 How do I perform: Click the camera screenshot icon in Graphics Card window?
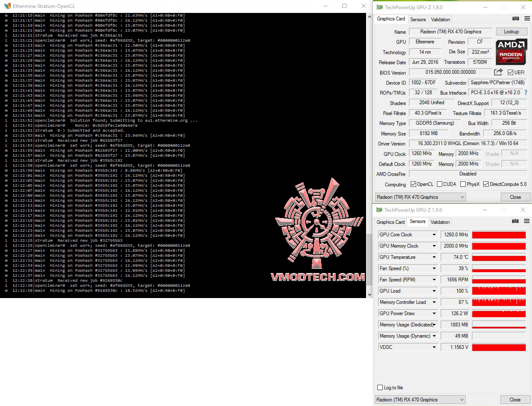point(516,19)
